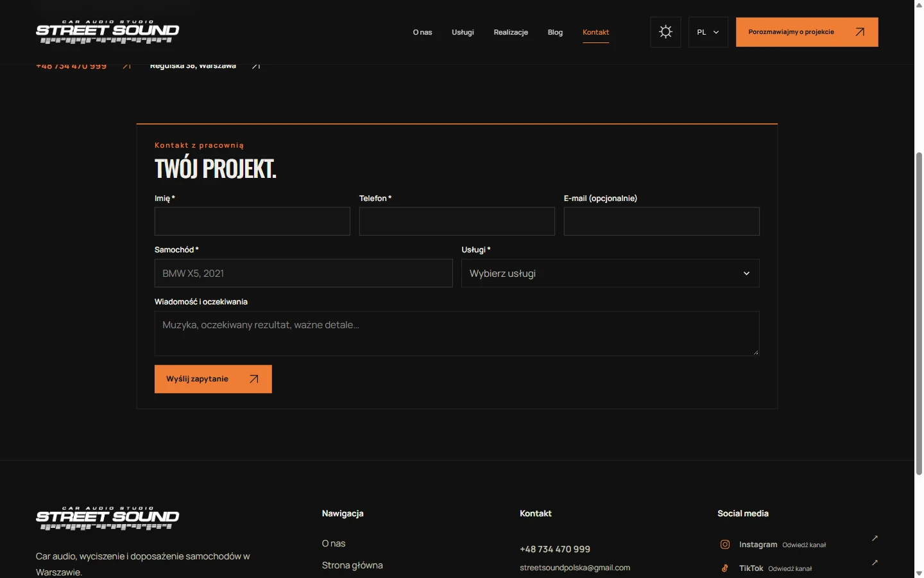Go to Usługi in the top navigation

tap(463, 32)
